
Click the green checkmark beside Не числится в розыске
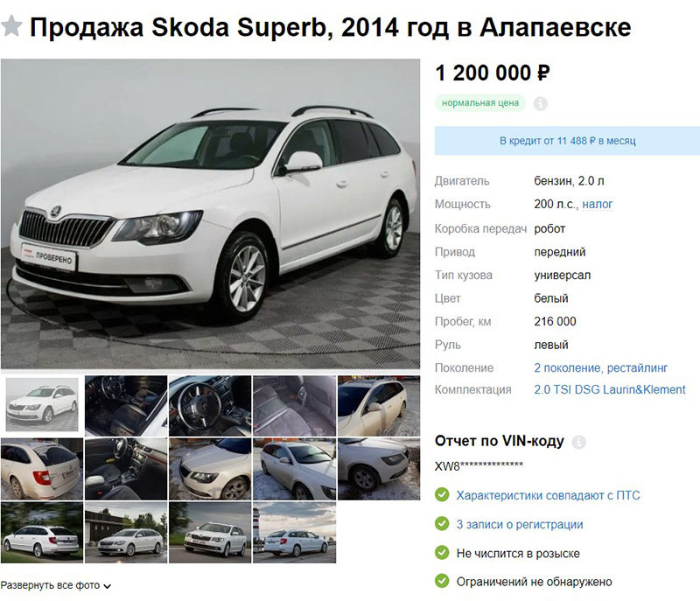click(442, 553)
